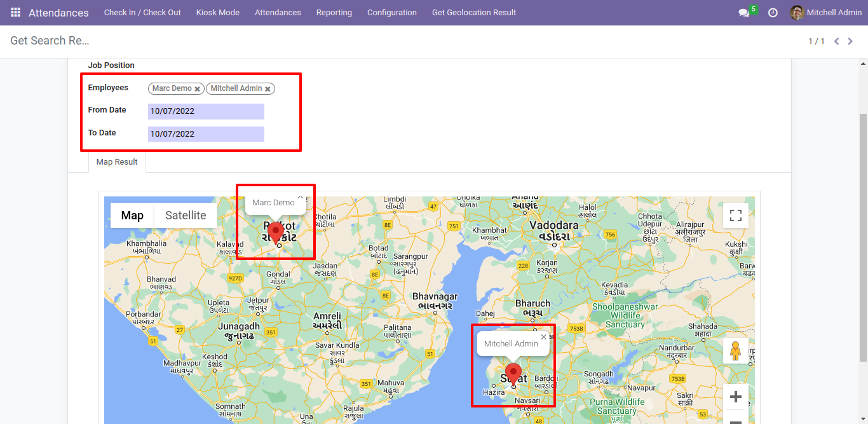Click the 1 / 1 pager counter

817,41
